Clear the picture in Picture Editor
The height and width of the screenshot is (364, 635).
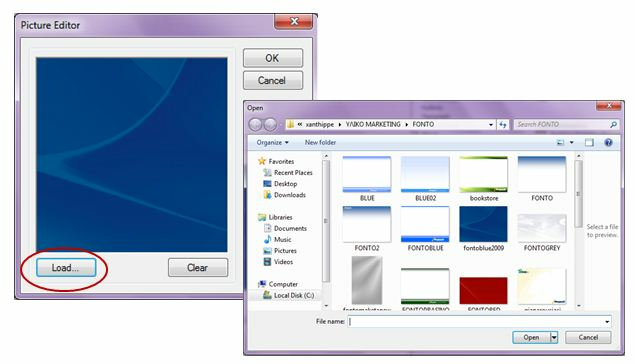coord(198,268)
